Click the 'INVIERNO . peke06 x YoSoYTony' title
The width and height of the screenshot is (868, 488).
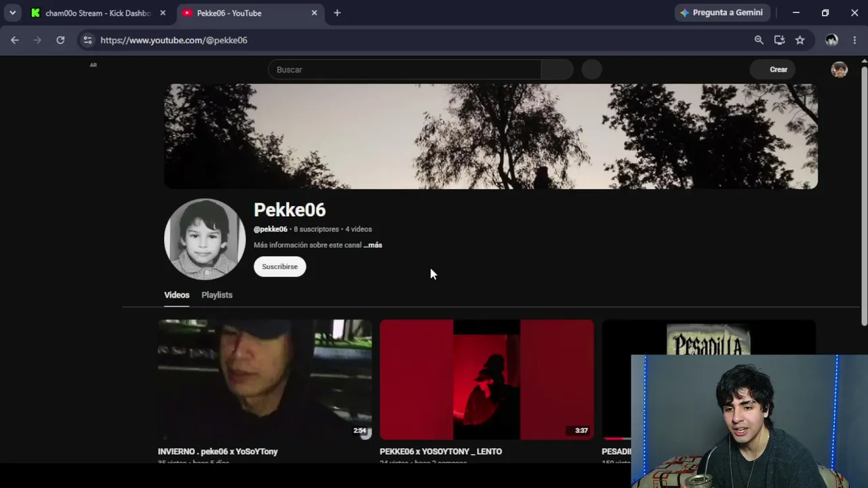pyautogui.click(x=218, y=451)
